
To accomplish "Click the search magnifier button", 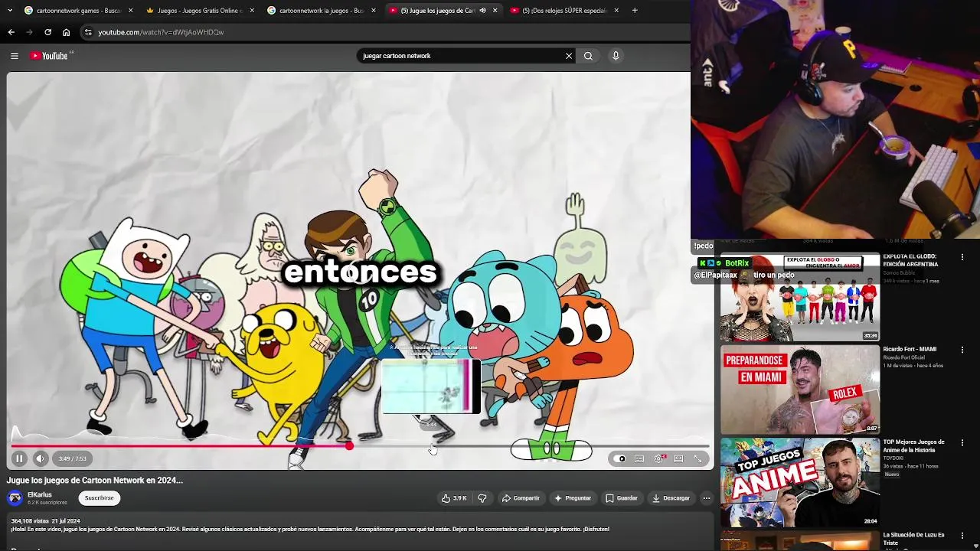I will pyautogui.click(x=588, y=56).
